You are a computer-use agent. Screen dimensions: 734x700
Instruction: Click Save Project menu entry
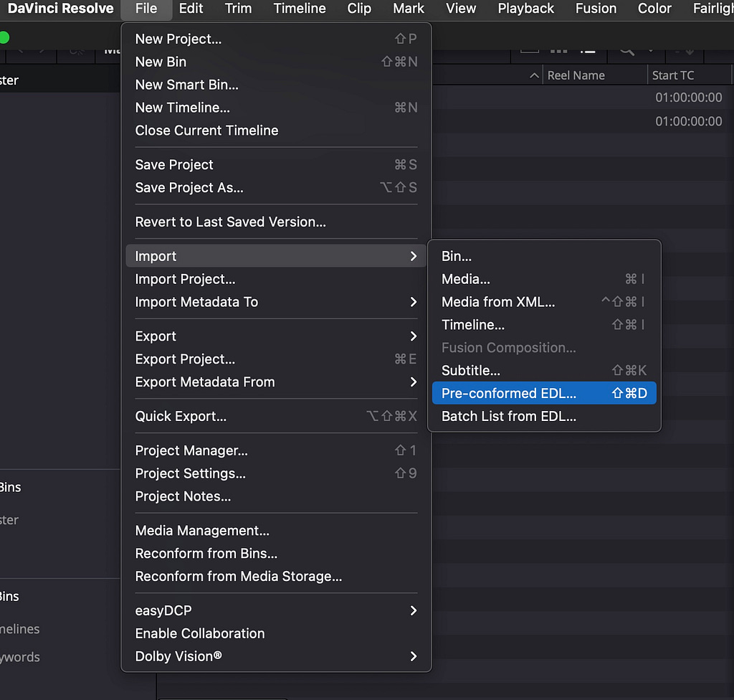pos(276,165)
